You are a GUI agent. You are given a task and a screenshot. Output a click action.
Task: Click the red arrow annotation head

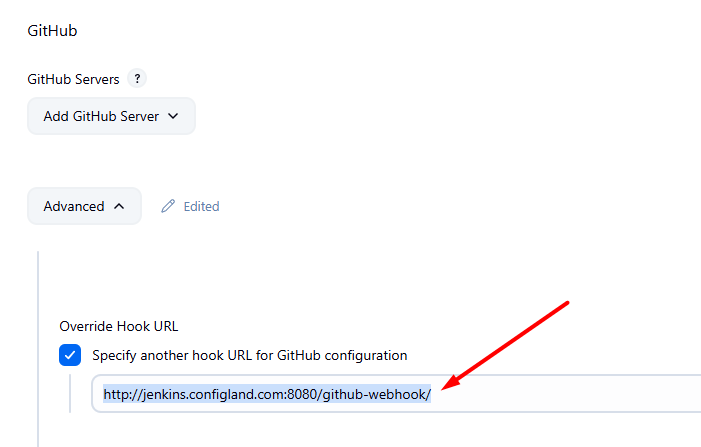448,385
